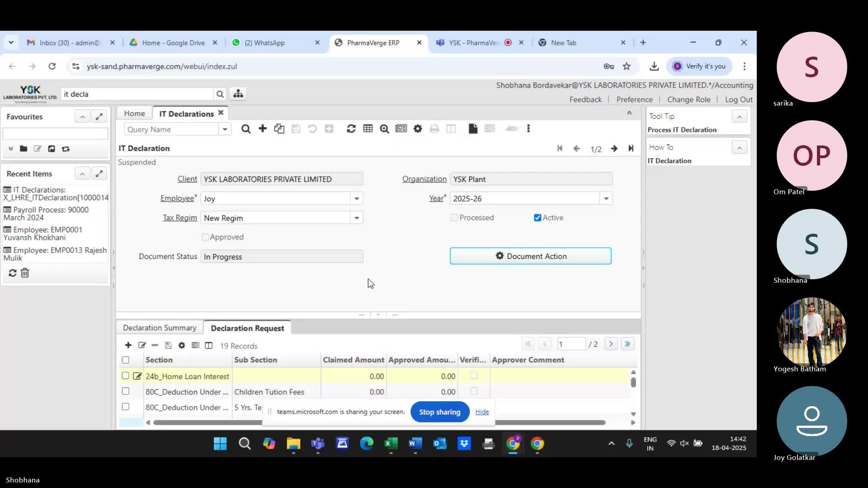The image size is (868, 488).
Task: Toggle Verified checkbox for Children Tution Fees row
Action: tap(474, 391)
